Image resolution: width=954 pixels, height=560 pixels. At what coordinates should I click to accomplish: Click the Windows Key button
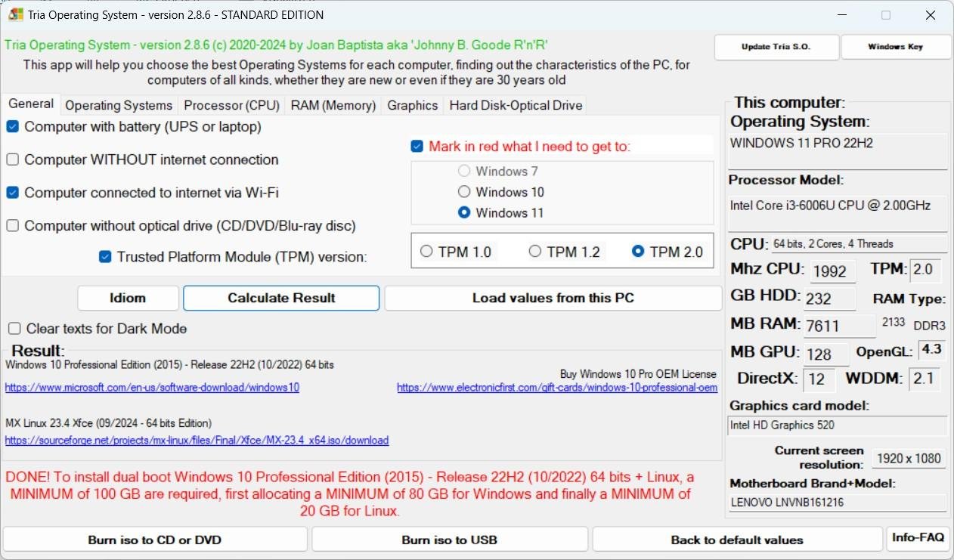tap(895, 47)
